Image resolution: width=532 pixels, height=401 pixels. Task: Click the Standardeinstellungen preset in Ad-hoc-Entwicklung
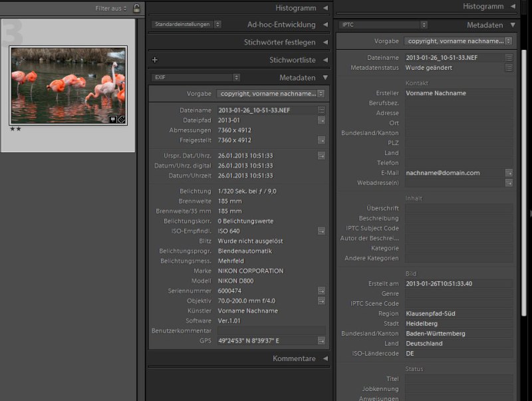[x=183, y=23]
